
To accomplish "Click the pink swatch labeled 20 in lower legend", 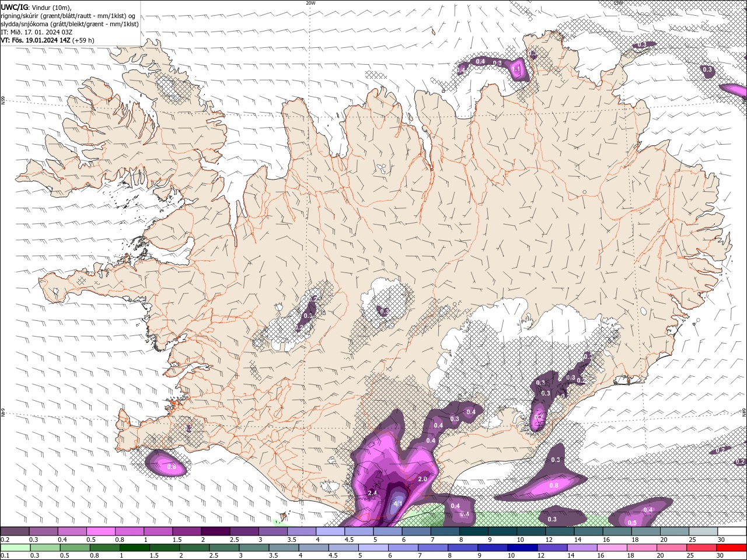I will [x=672, y=548].
